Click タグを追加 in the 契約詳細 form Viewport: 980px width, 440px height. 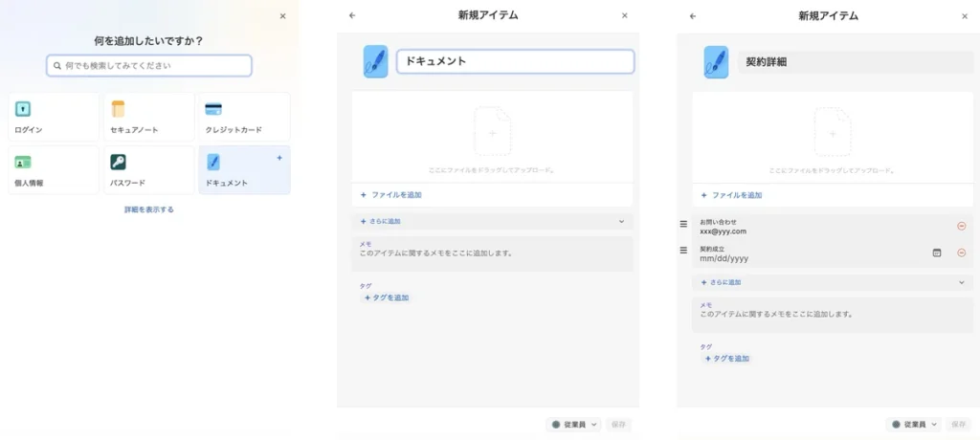pos(727,359)
